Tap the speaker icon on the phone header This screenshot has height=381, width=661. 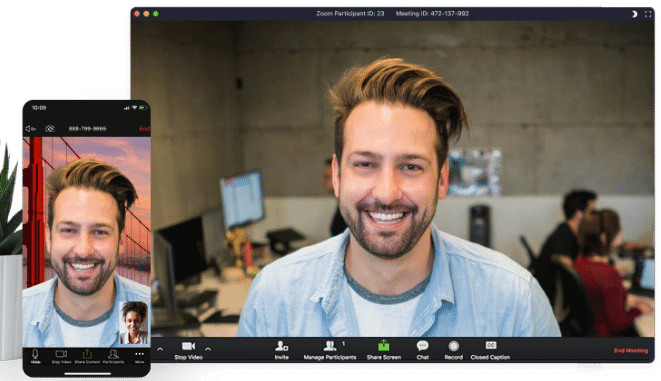[x=30, y=129]
